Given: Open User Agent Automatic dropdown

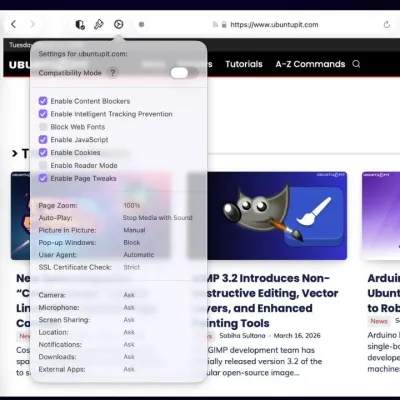Looking at the screenshot, I should pyautogui.click(x=139, y=255).
